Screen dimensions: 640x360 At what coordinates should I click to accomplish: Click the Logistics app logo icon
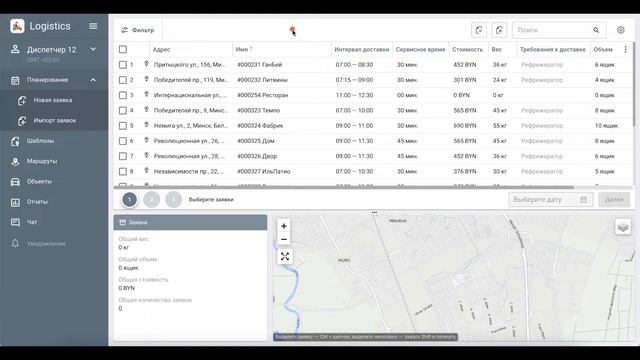pos(17,26)
